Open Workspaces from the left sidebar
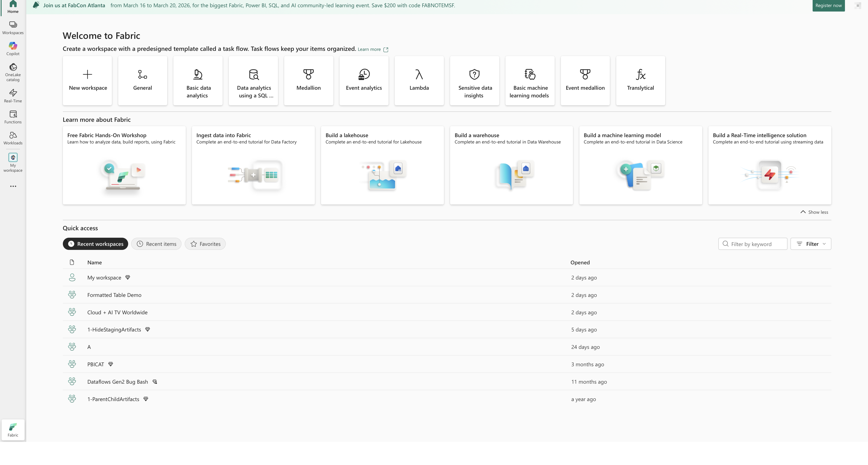Screen dimensions: 868x465 [13, 28]
